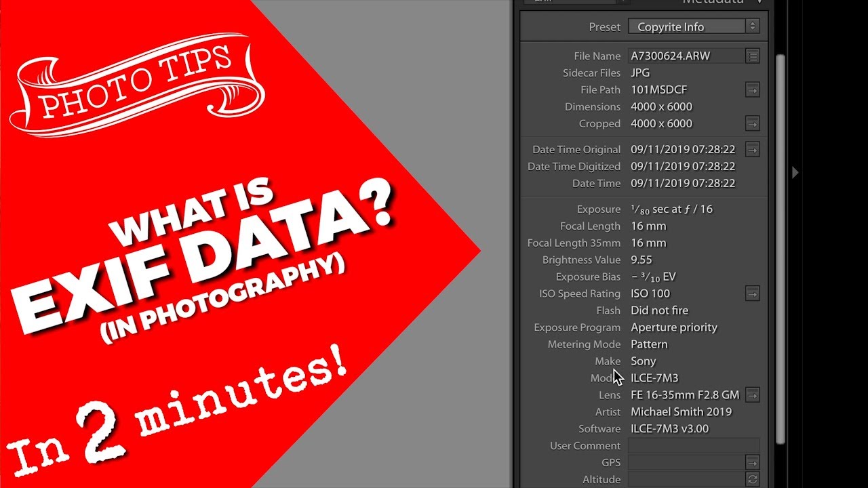Viewport: 868px width, 488px height.
Task: Click the arrow button beside the Lens value
Action: [x=752, y=394]
